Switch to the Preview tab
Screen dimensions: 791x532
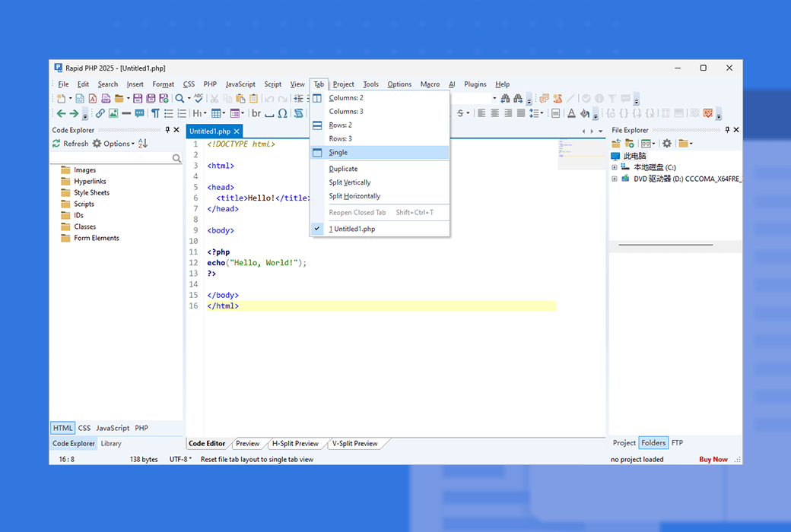coord(248,444)
